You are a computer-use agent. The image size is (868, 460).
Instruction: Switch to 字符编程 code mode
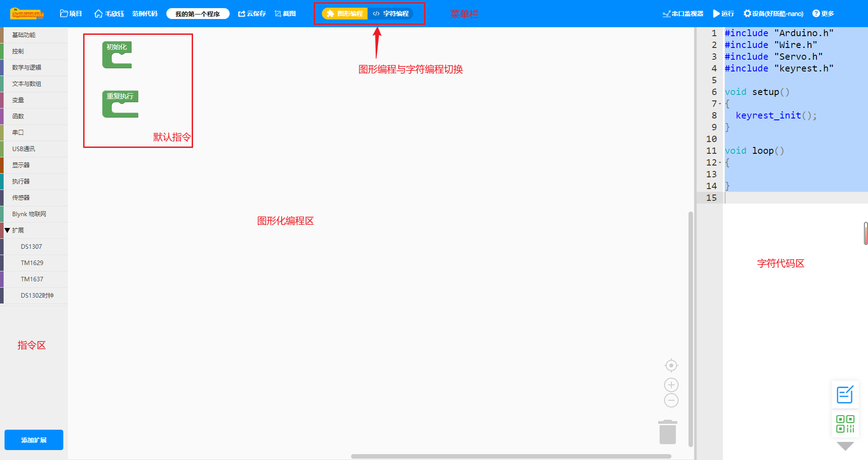point(391,14)
